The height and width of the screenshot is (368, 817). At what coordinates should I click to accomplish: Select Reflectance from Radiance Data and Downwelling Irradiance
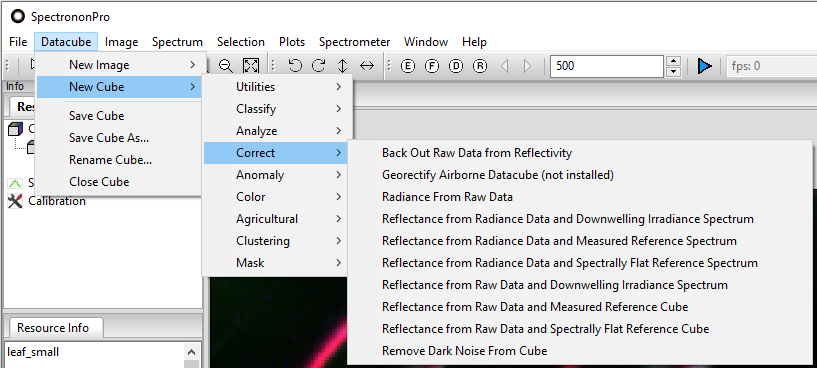pos(579,218)
